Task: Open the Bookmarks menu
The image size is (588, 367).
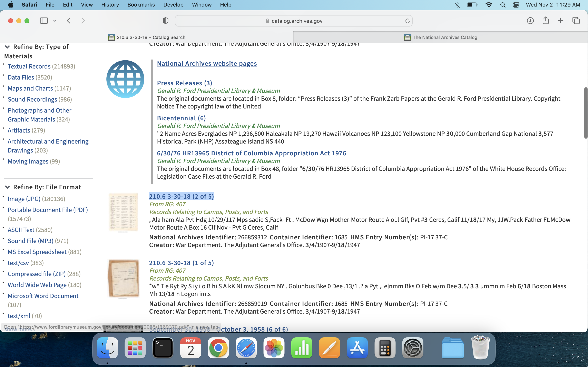Action: [141, 5]
